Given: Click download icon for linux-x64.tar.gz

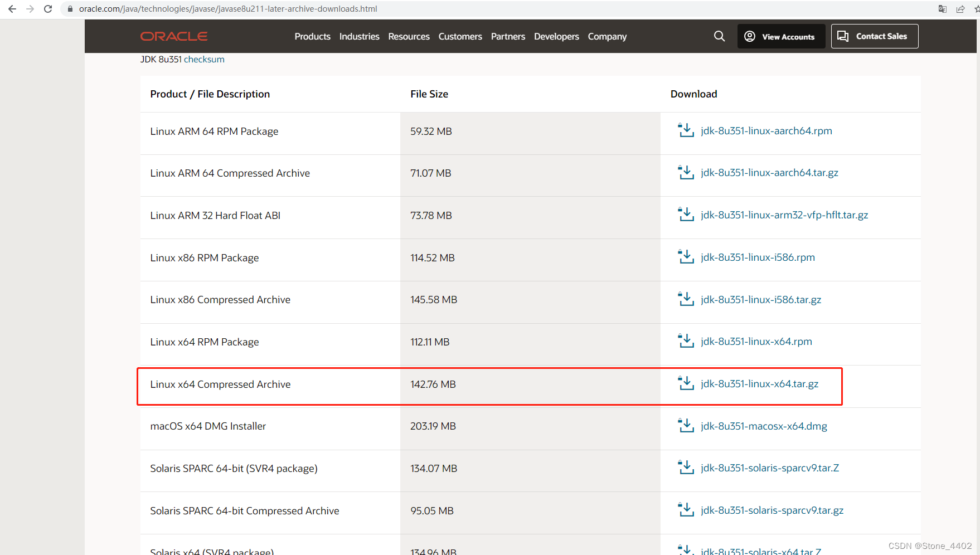Looking at the screenshot, I should (686, 383).
